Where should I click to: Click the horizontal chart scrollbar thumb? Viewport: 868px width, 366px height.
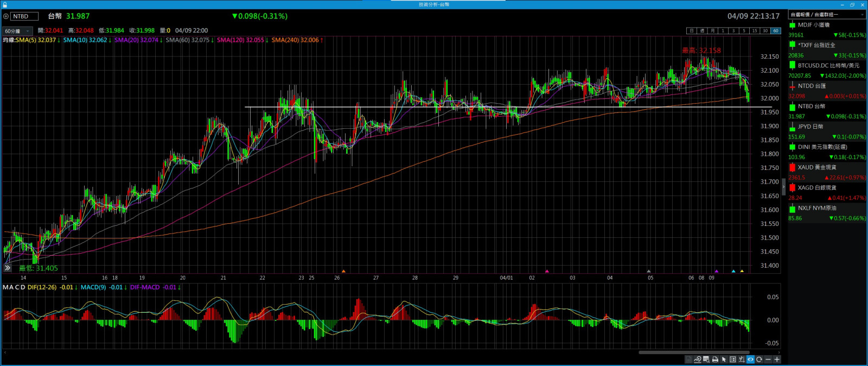(694, 352)
